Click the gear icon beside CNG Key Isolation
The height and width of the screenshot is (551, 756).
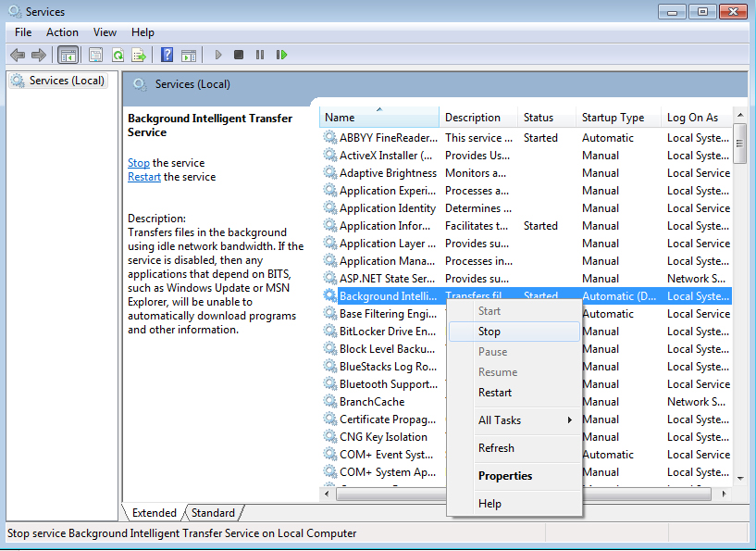329,437
